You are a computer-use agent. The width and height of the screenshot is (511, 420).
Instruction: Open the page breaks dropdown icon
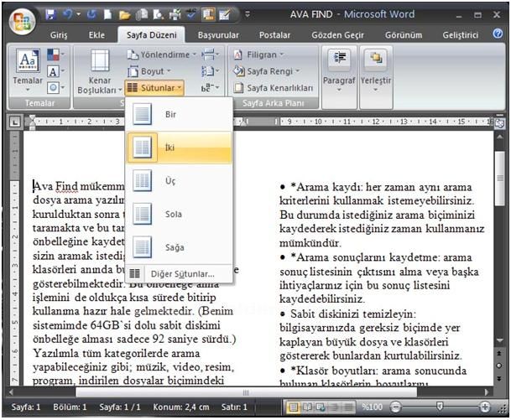[211, 54]
